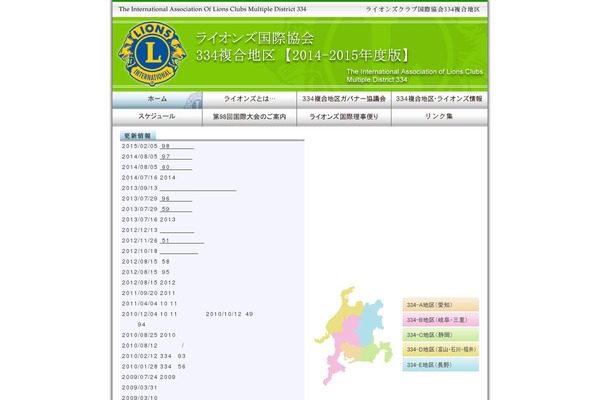Open the 2013/07/29 96 update link
The width and height of the screenshot is (600, 400).
point(176,199)
